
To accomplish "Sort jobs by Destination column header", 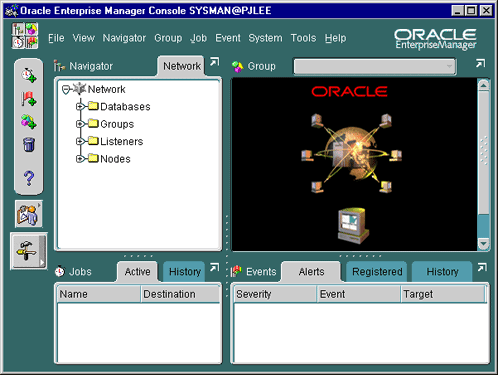I will [180, 294].
